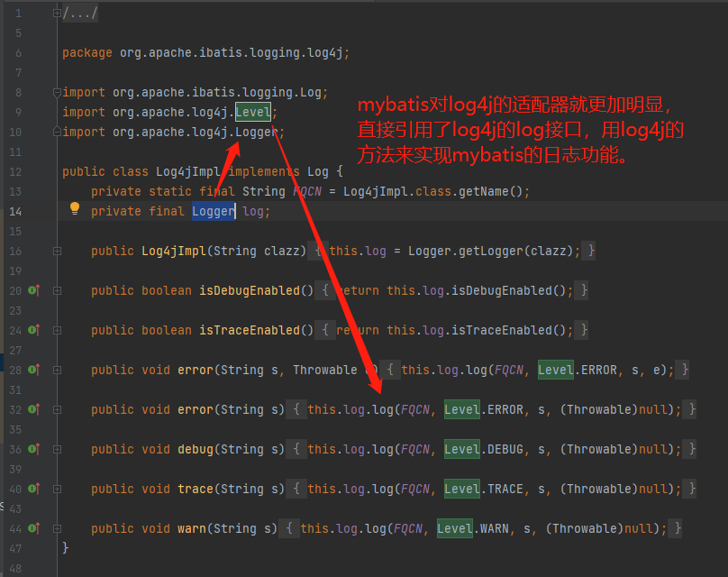Image resolution: width=728 pixels, height=577 pixels.
Task: Click the implements gutter icon on line 20
Action: click(34, 290)
